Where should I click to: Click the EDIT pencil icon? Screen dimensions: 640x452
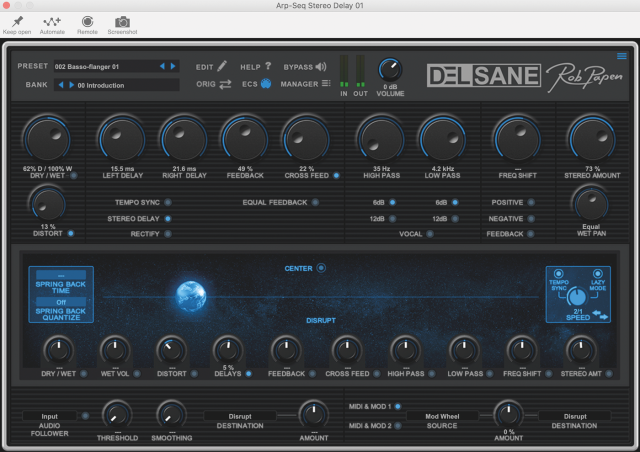[222, 66]
